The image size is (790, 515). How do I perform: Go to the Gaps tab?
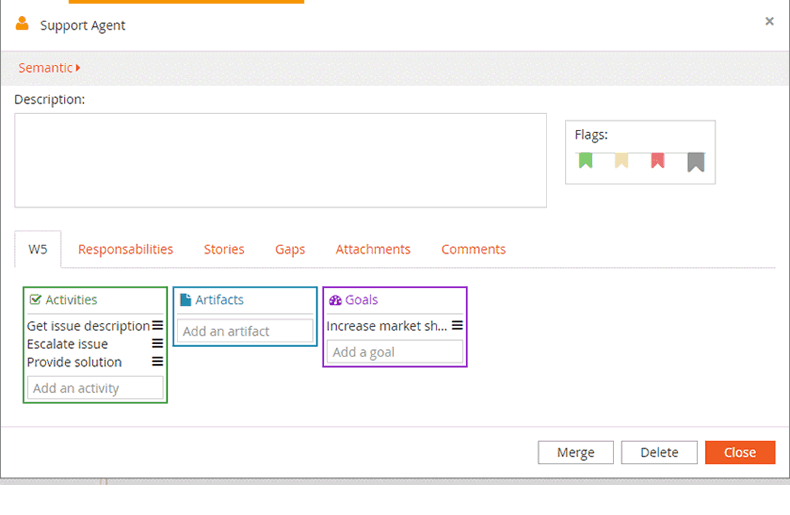[x=290, y=249]
